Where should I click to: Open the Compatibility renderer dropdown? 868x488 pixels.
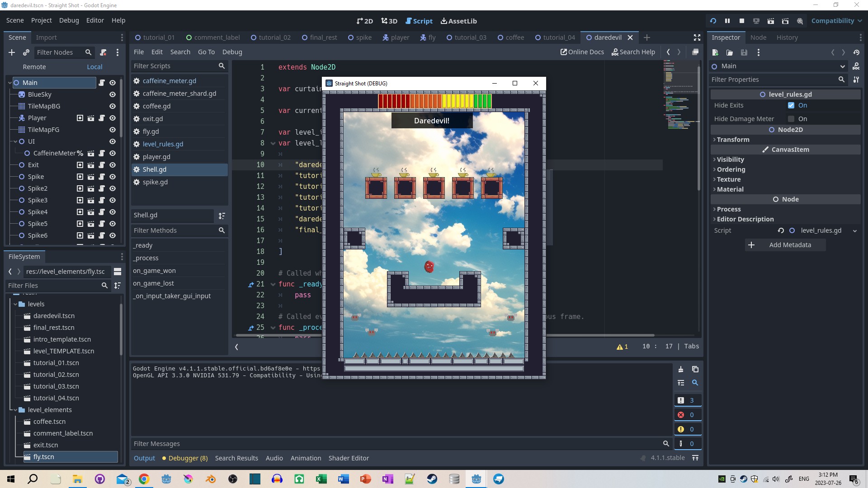pos(836,21)
